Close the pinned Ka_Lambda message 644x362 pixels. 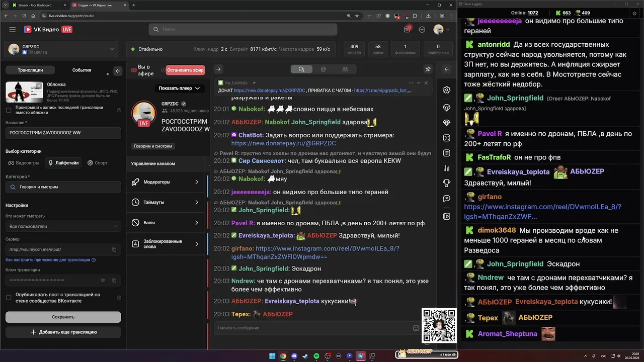click(426, 83)
